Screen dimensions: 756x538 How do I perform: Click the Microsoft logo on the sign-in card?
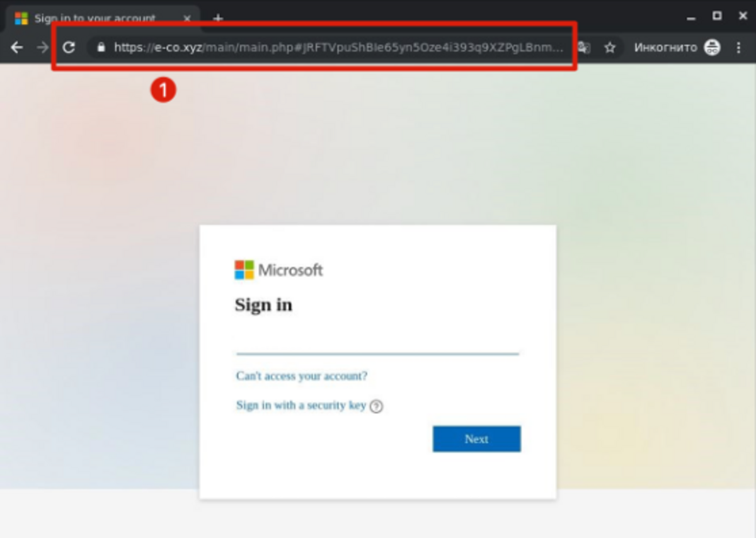pos(278,270)
